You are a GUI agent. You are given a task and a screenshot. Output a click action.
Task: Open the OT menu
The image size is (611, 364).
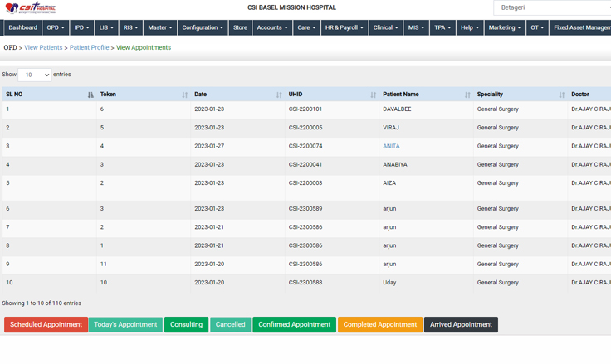tap(537, 27)
